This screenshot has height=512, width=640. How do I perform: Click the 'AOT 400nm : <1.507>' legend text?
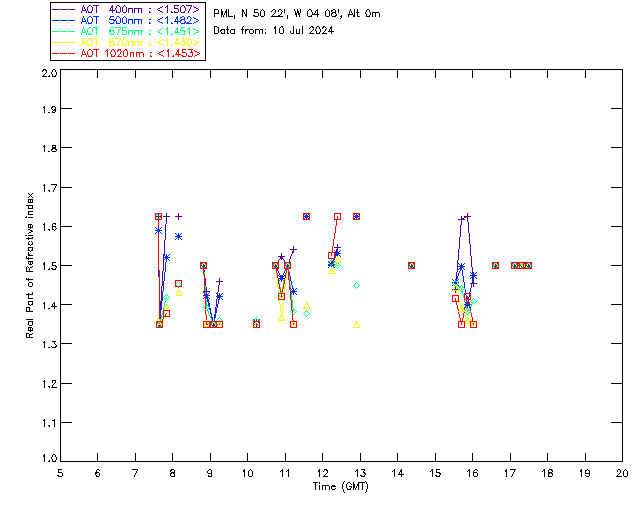(140, 9)
